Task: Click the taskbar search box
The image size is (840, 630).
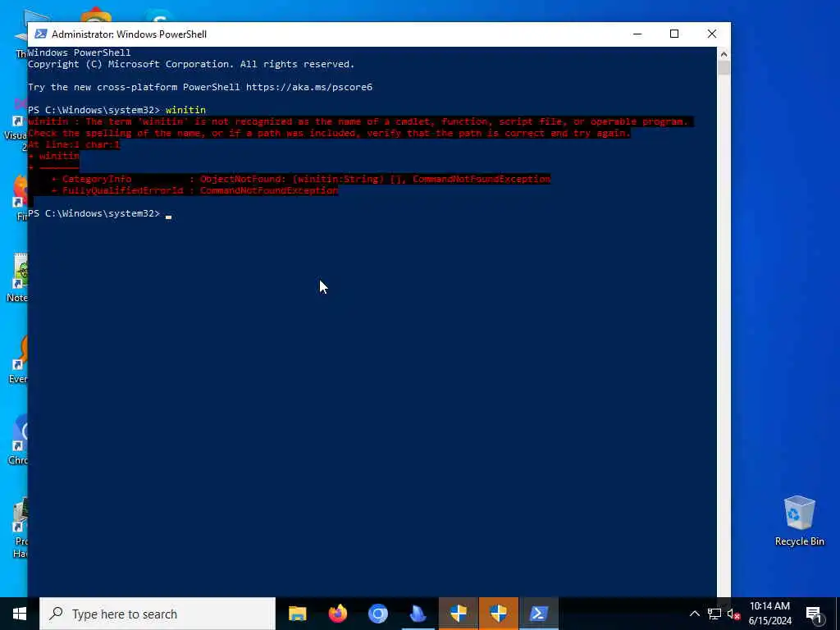Action: click(x=157, y=614)
